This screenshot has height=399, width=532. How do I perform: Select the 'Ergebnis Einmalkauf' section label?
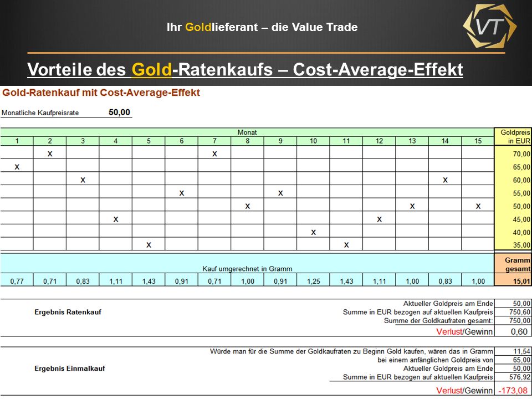click(70, 369)
